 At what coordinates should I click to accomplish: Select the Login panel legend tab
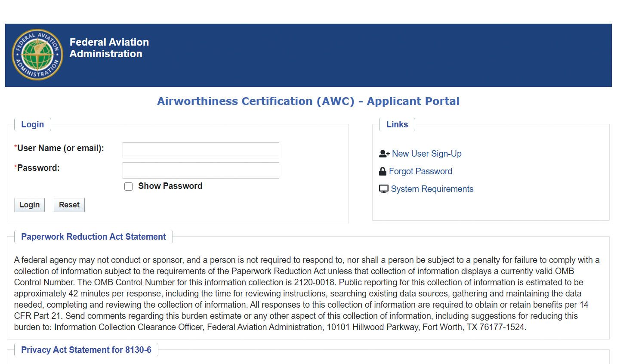click(33, 124)
